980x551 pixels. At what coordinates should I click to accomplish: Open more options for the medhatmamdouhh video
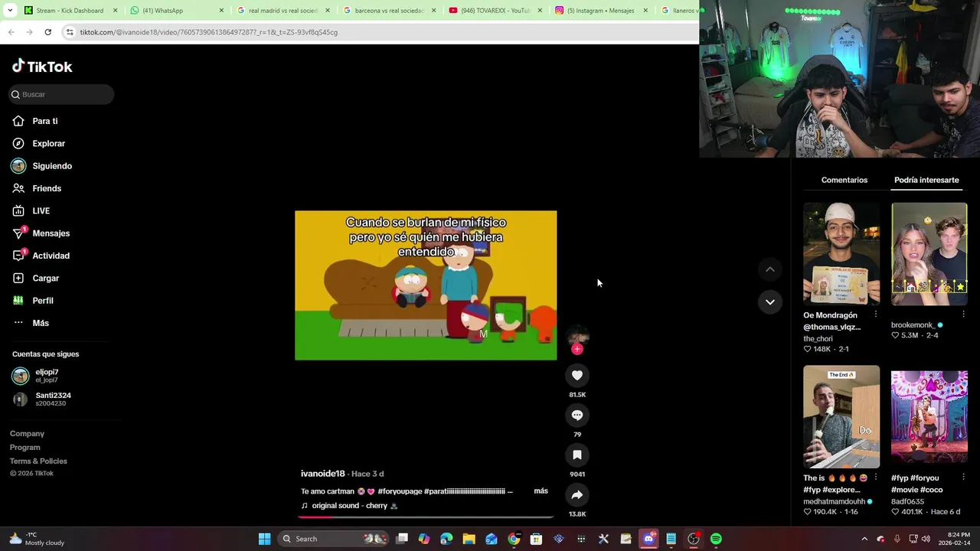(x=876, y=478)
